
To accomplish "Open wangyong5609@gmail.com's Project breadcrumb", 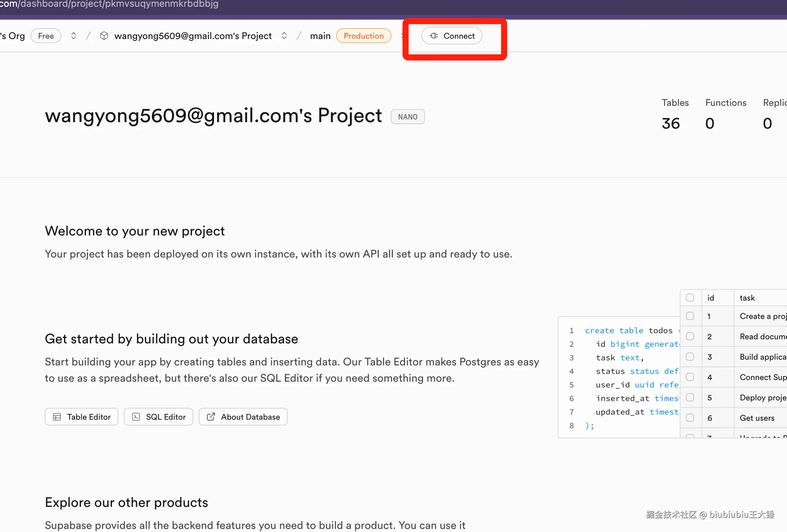I will click(x=193, y=36).
